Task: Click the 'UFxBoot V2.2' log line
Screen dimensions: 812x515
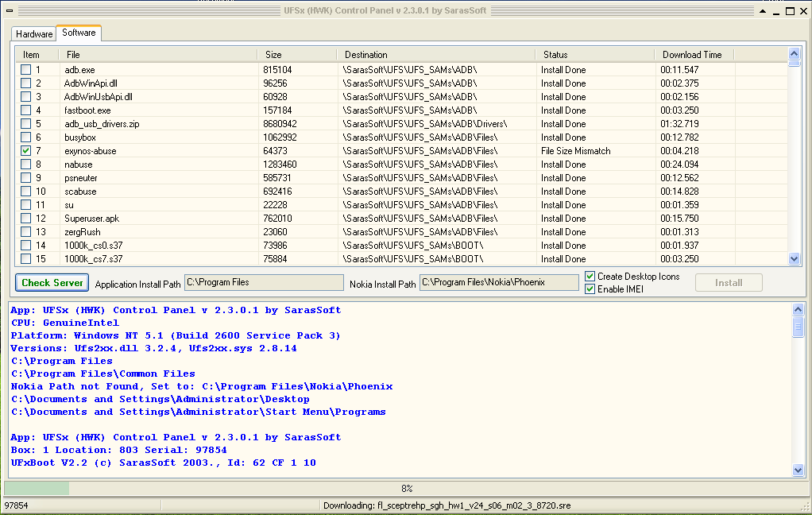Action: click(163, 463)
